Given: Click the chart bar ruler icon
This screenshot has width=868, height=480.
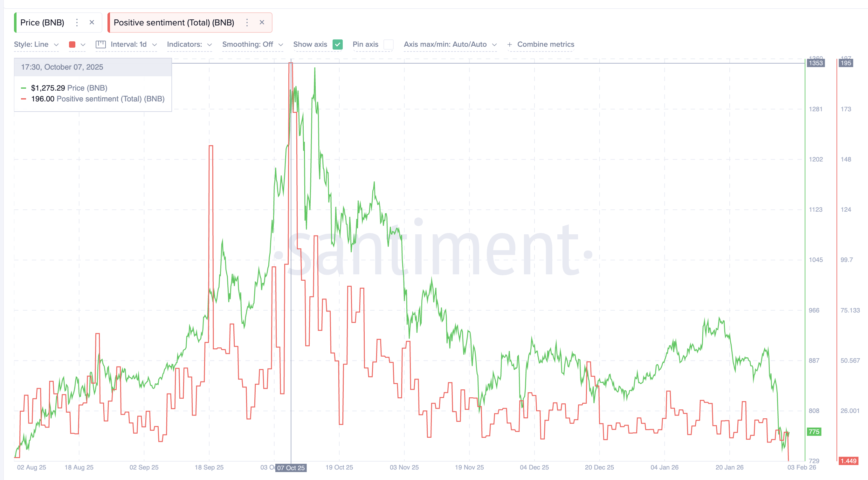Looking at the screenshot, I should pos(101,44).
